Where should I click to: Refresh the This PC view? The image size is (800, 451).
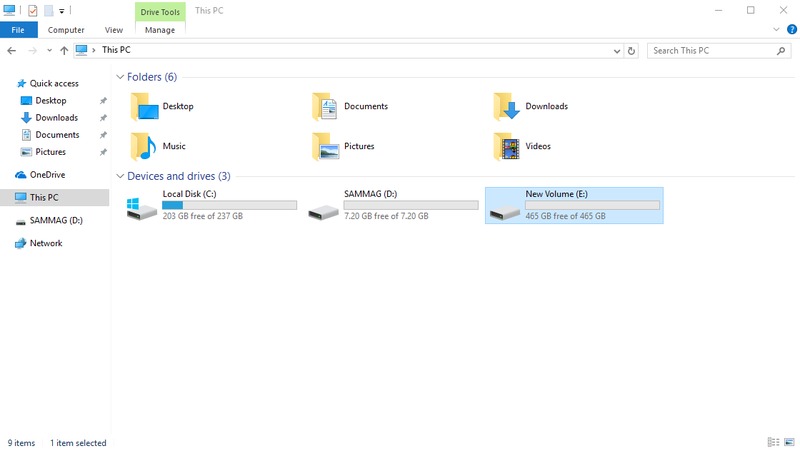631,50
